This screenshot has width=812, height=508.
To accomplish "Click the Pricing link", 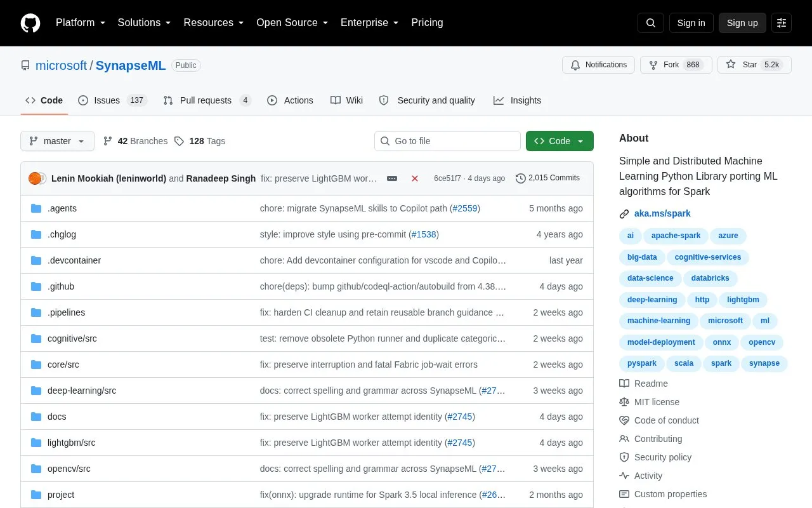I will pyautogui.click(x=427, y=23).
